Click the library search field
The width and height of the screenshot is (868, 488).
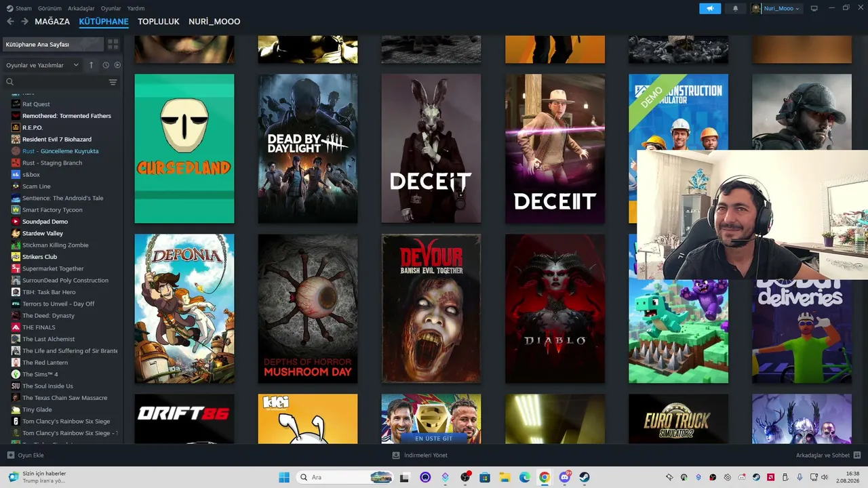[54, 82]
